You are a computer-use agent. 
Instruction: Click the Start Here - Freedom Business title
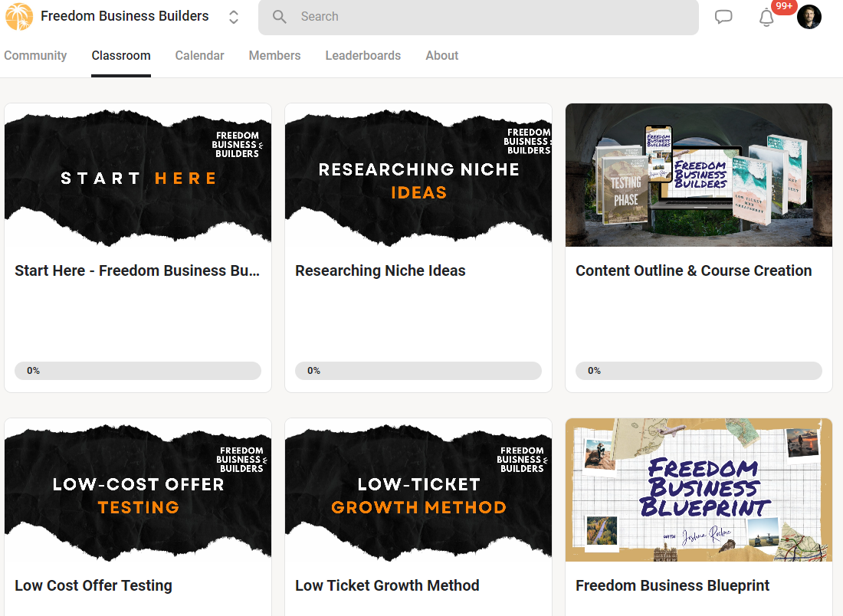coord(137,270)
